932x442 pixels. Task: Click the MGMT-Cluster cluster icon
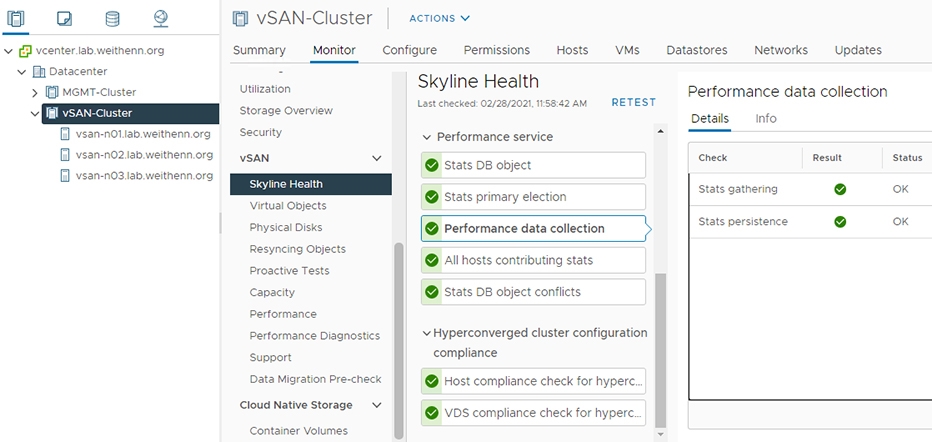tap(52, 93)
